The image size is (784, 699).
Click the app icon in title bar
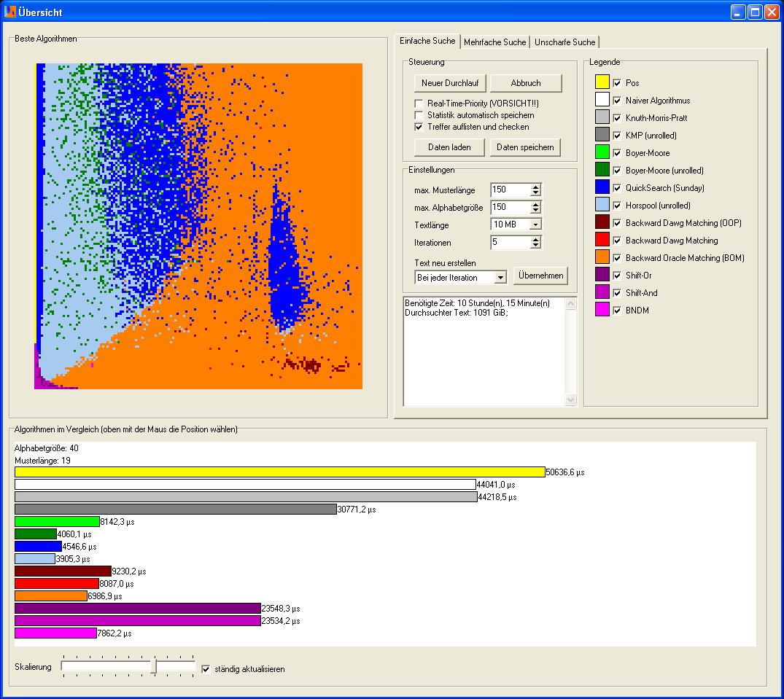point(10,12)
